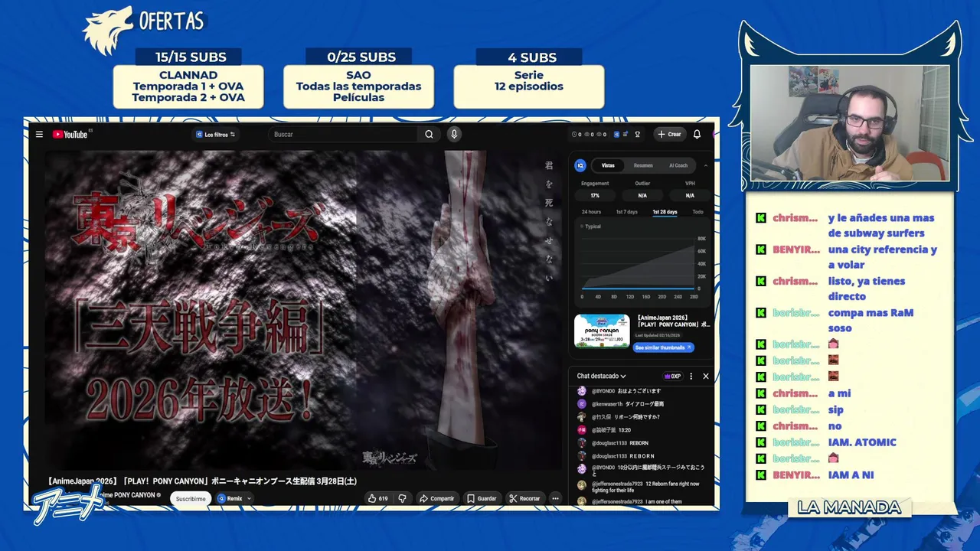
Task: Click the Engagement '17%' value
Action: pyautogui.click(x=595, y=196)
